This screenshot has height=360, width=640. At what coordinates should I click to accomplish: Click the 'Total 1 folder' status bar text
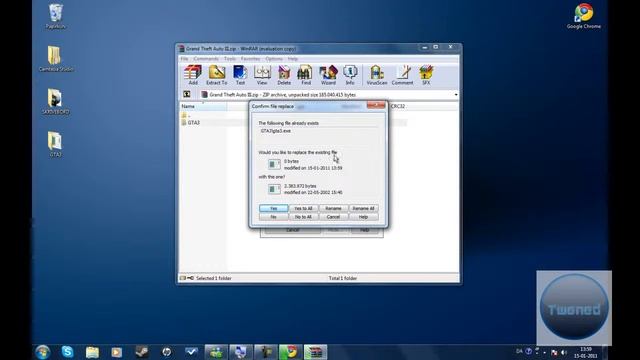(343, 278)
